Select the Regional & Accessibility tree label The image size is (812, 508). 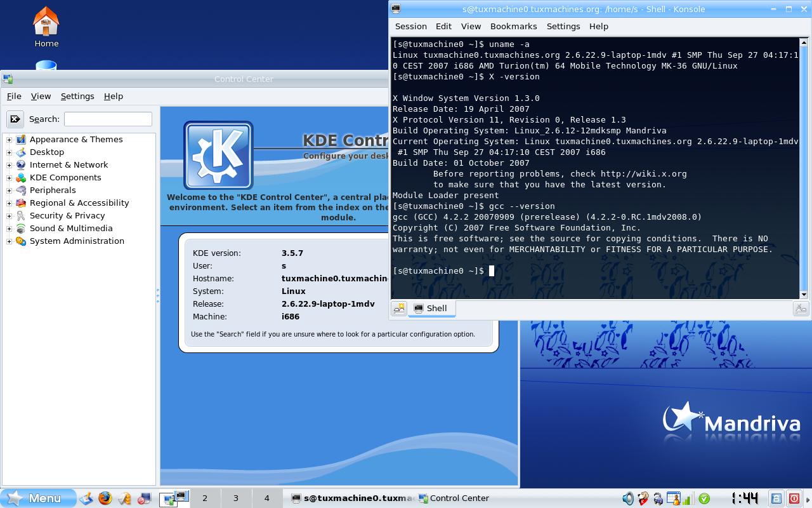(x=79, y=203)
